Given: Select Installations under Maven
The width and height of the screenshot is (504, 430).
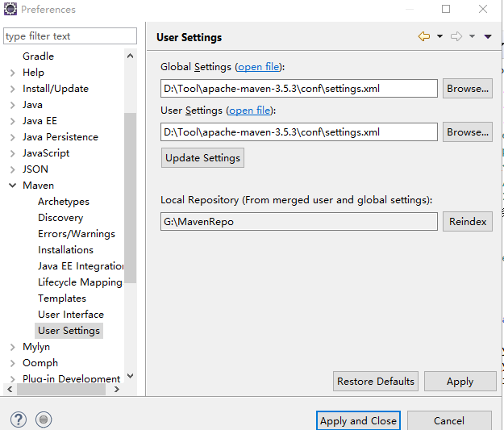Looking at the screenshot, I should (x=65, y=250).
